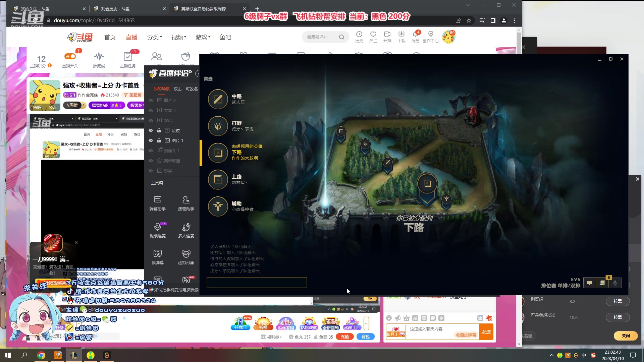Image resolution: width=644 pixels, height=362 pixels.
Task: Open the 弹幕助手 tool in 直播伴侣
Action: 157,203
